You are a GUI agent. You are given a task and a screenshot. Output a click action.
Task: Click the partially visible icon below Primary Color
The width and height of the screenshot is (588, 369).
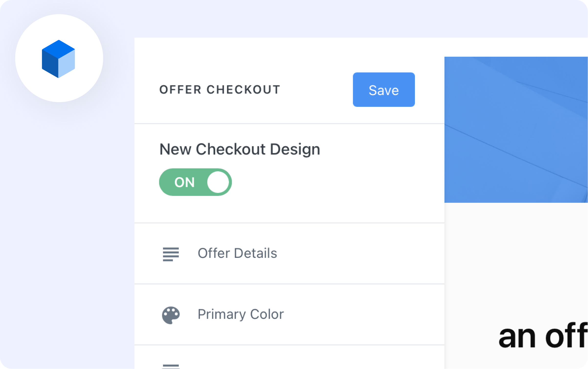[x=171, y=366]
